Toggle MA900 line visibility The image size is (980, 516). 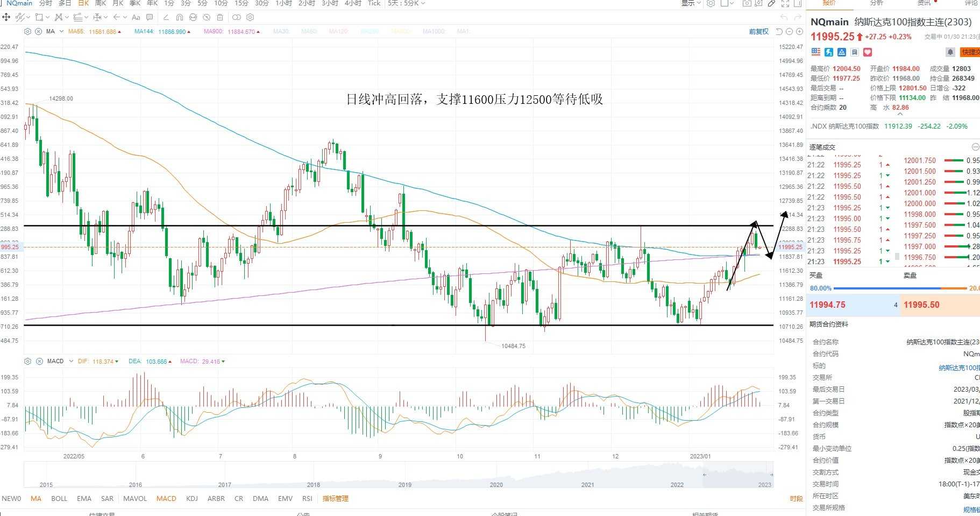pos(232,32)
